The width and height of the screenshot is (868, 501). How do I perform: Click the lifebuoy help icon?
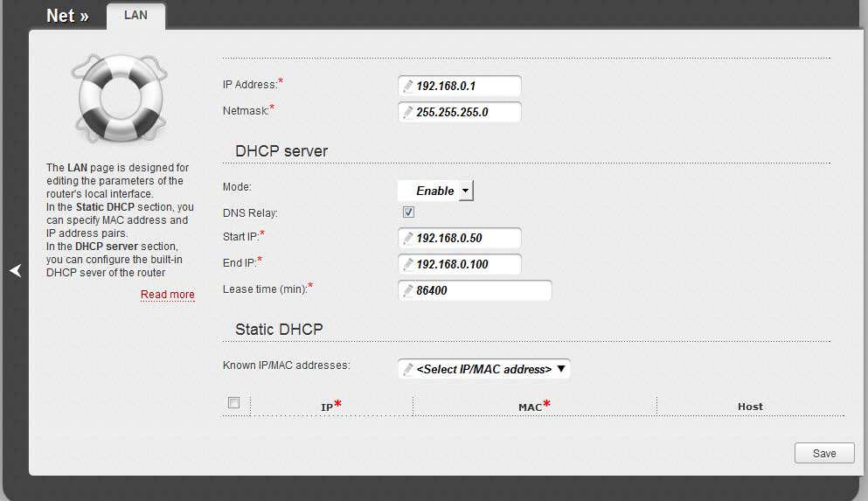pos(120,99)
